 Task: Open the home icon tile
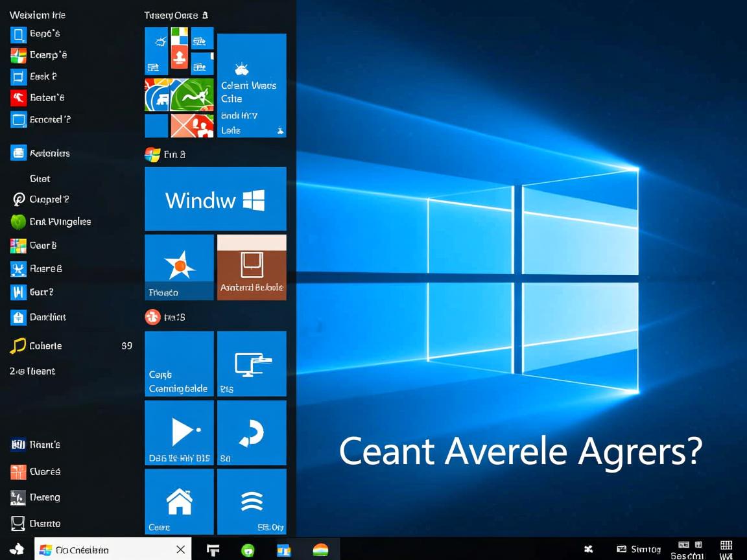pyautogui.click(x=178, y=502)
